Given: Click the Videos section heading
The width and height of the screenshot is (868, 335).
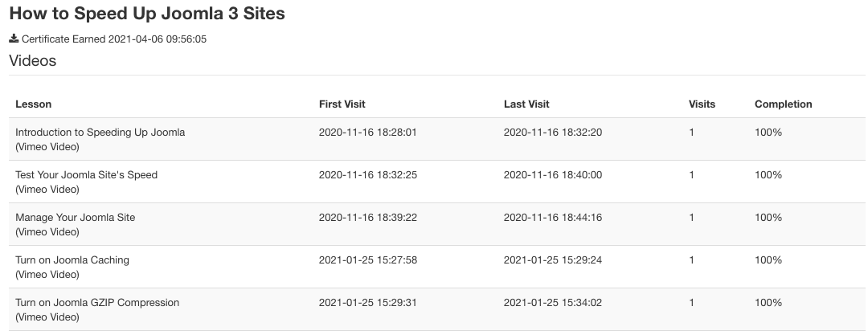Looking at the screenshot, I should 33,60.
